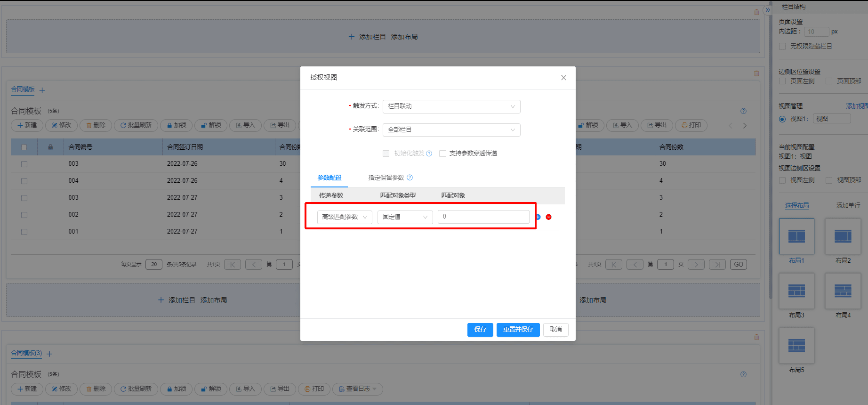868x405 pixels.
Task: Add a tab with the plus beside 合同模板(3)
Action: [49, 354]
